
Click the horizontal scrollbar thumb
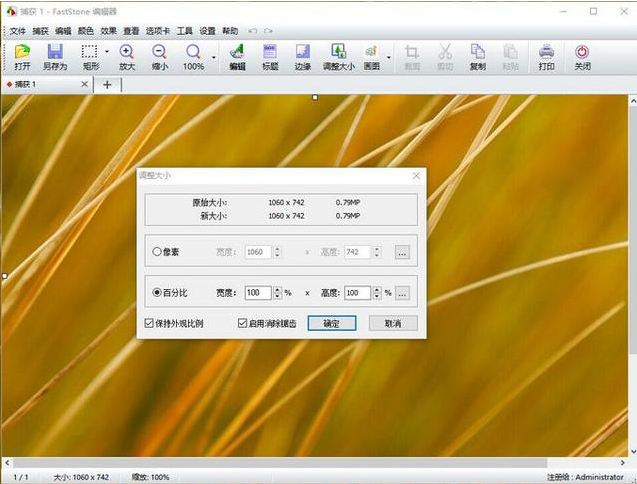280,463
